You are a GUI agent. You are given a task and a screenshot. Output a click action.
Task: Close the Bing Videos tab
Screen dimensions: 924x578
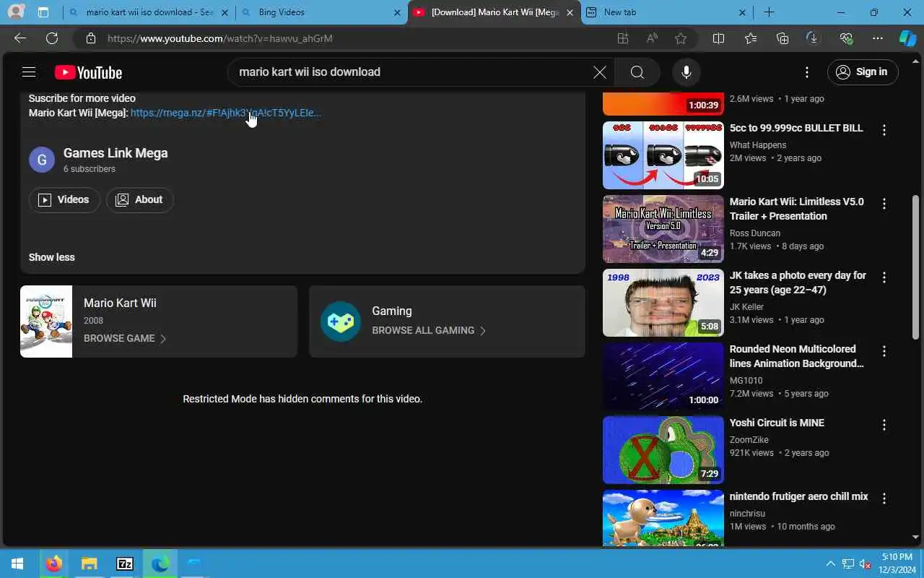397,12
